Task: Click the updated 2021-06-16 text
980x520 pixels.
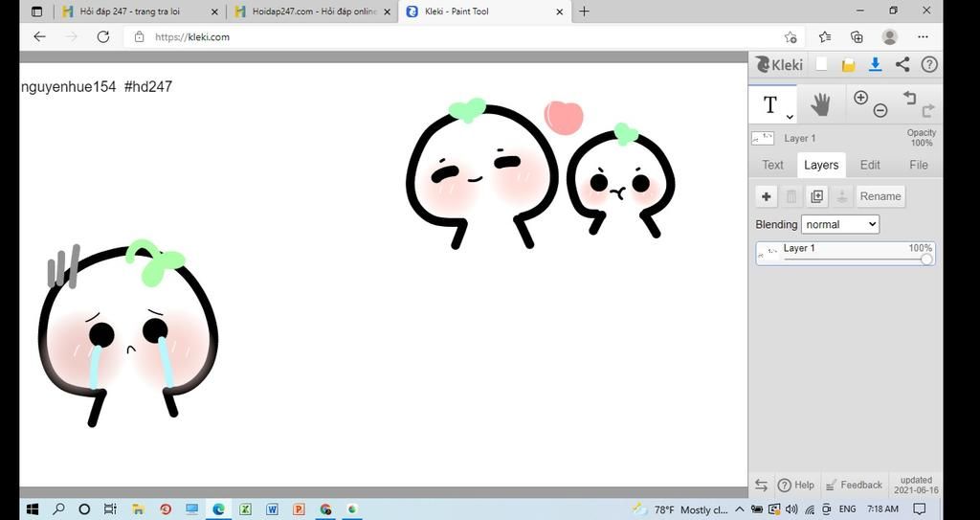Action: pyautogui.click(x=916, y=485)
